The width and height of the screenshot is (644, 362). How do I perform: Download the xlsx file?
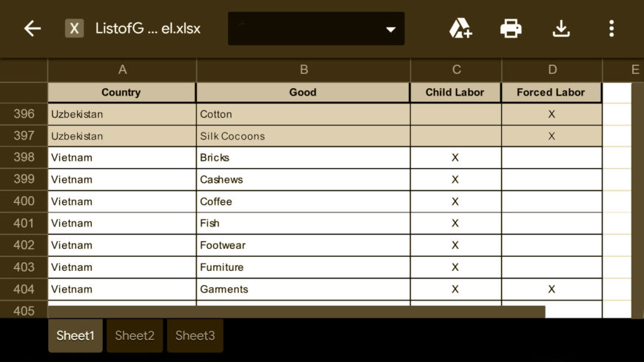(561, 29)
